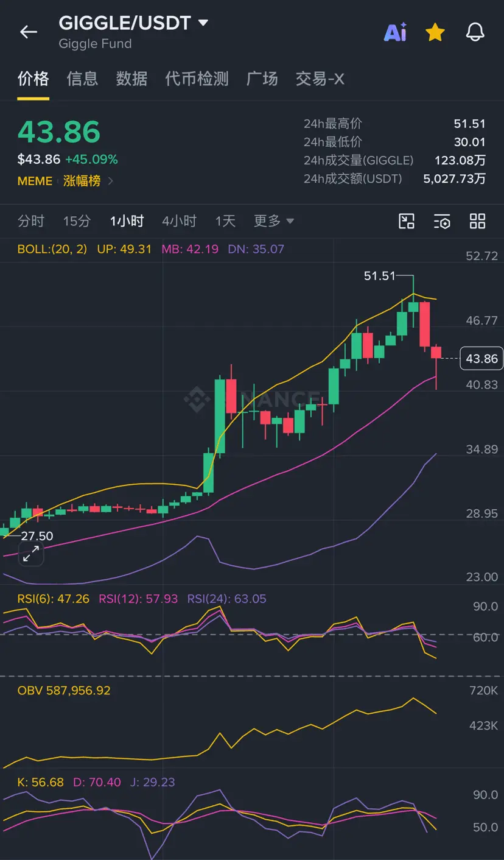Open the chart drawing tools icon
Viewport: 504px width, 860px height.
406,221
